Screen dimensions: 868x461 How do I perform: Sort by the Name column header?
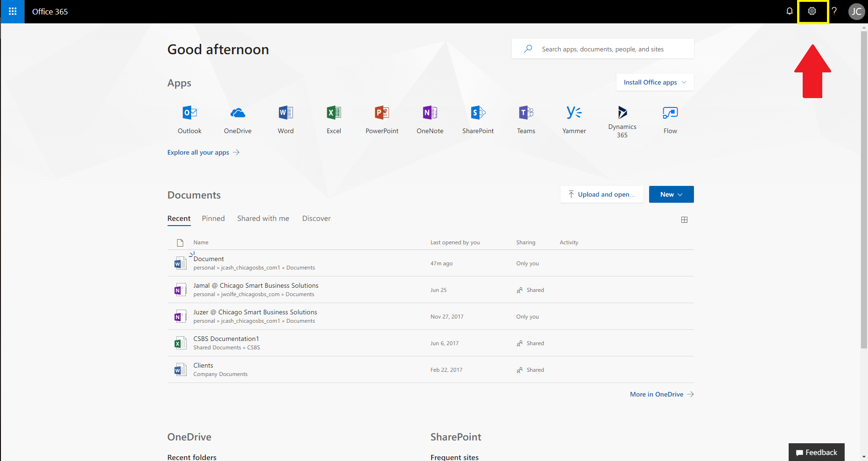pyautogui.click(x=201, y=242)
